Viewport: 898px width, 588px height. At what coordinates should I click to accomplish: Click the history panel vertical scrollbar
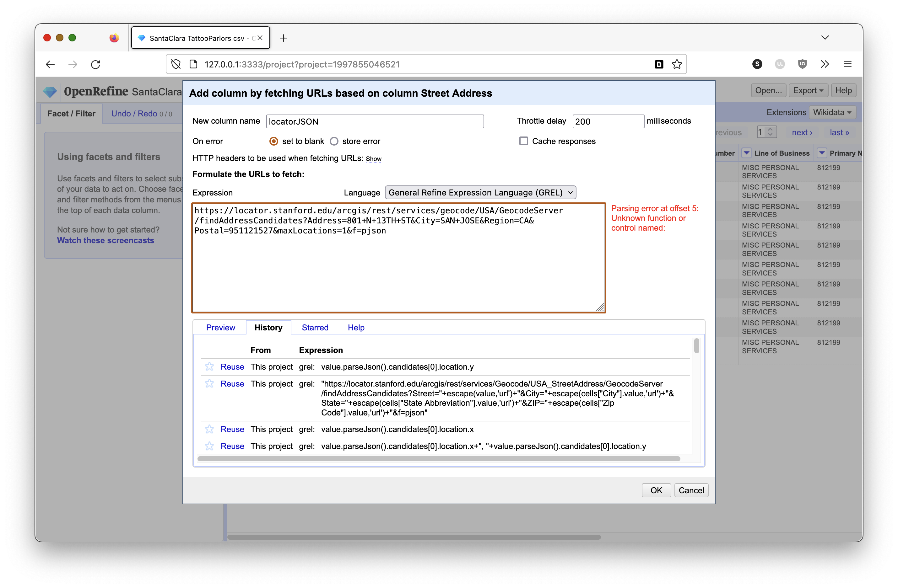(x=696, y=346)
